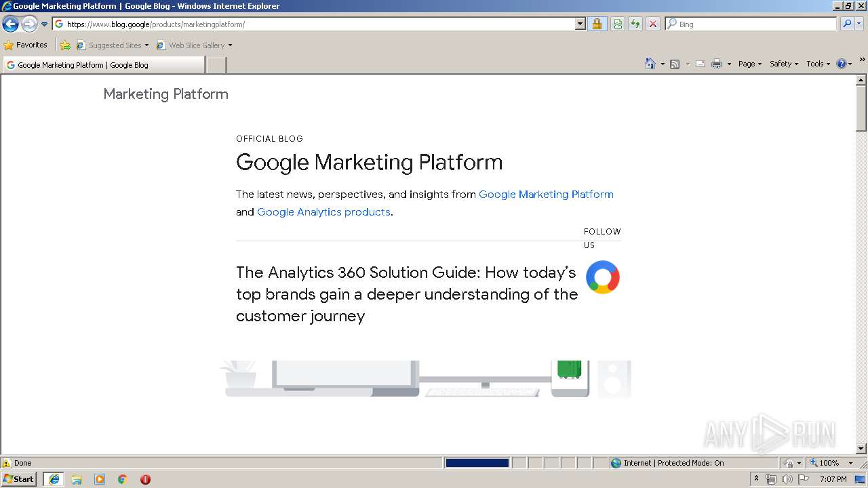Open the recent pages dropdown arrow
868x488 pixels.
(45, 24)
